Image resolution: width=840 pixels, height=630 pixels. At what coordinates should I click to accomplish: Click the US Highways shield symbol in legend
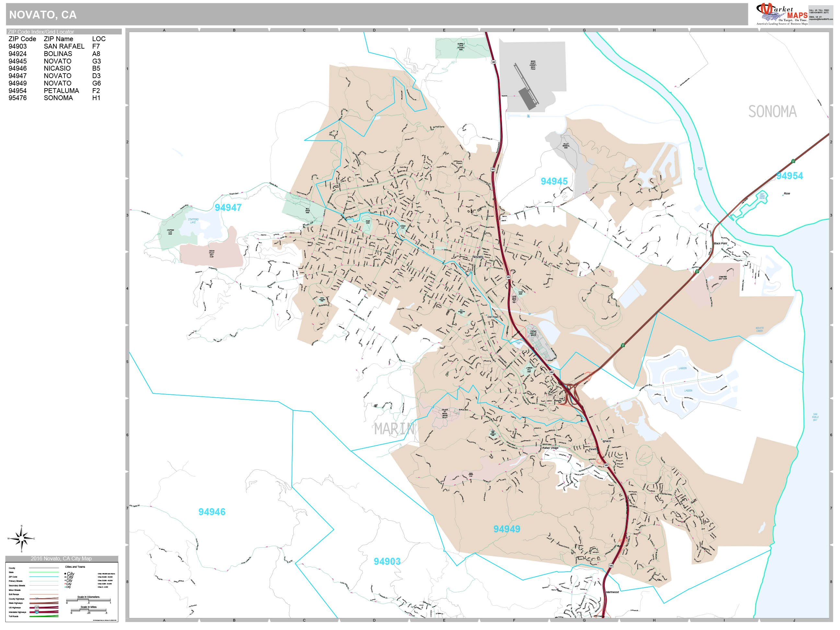37,608
